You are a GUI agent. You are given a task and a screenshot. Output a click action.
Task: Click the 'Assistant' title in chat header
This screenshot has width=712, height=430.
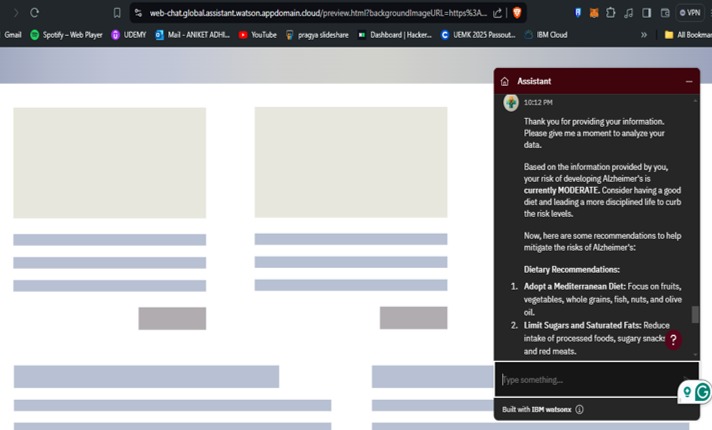pos(534,81)
